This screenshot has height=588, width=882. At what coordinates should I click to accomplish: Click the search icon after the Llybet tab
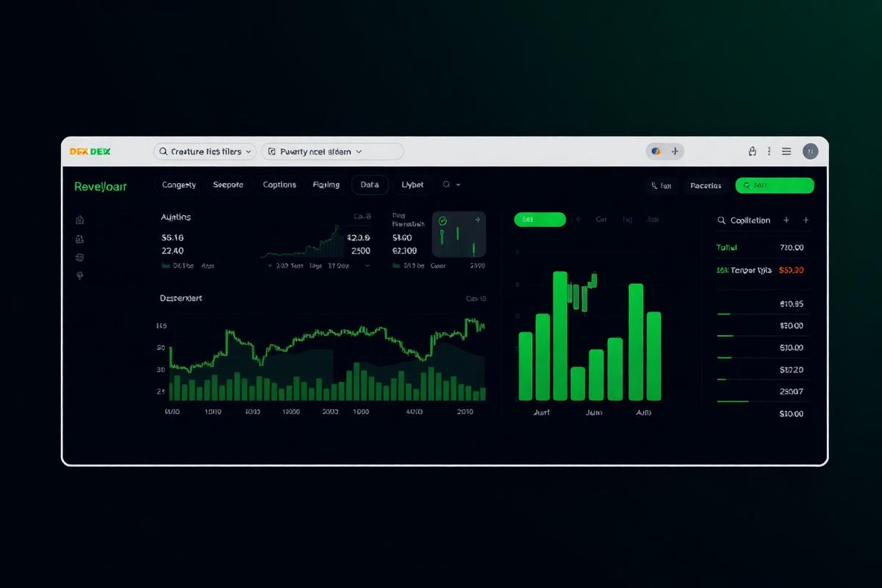click(x=445, y=185)
